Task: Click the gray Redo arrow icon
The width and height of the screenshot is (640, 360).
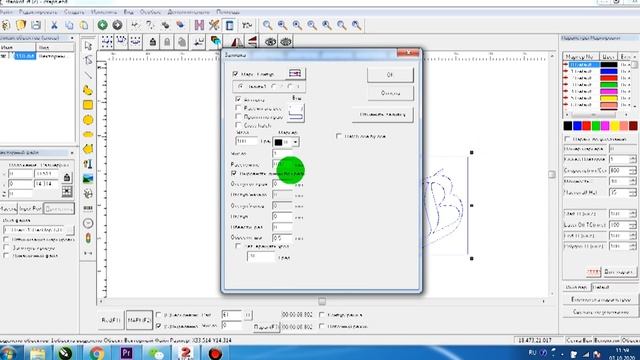Action: pos(117,25)
